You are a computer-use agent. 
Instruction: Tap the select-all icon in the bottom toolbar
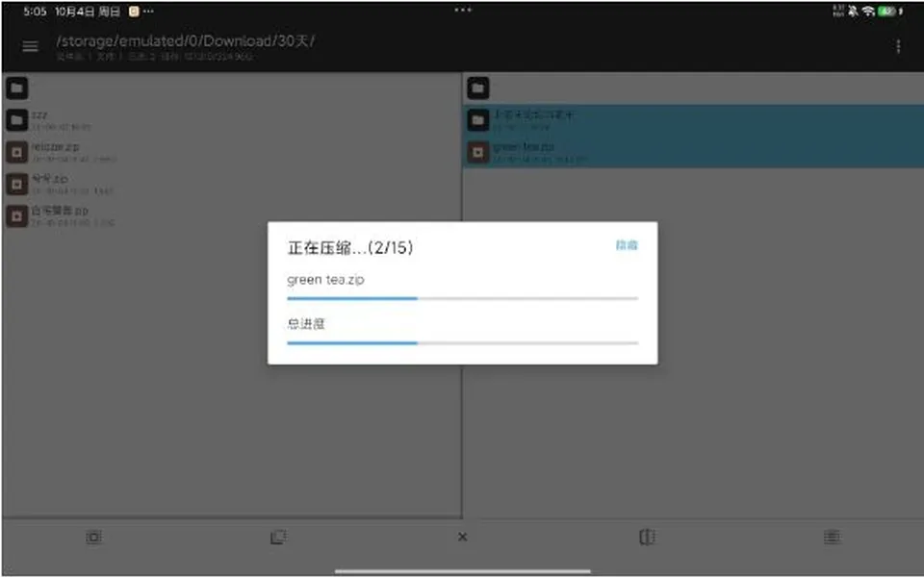coord(93,537)
